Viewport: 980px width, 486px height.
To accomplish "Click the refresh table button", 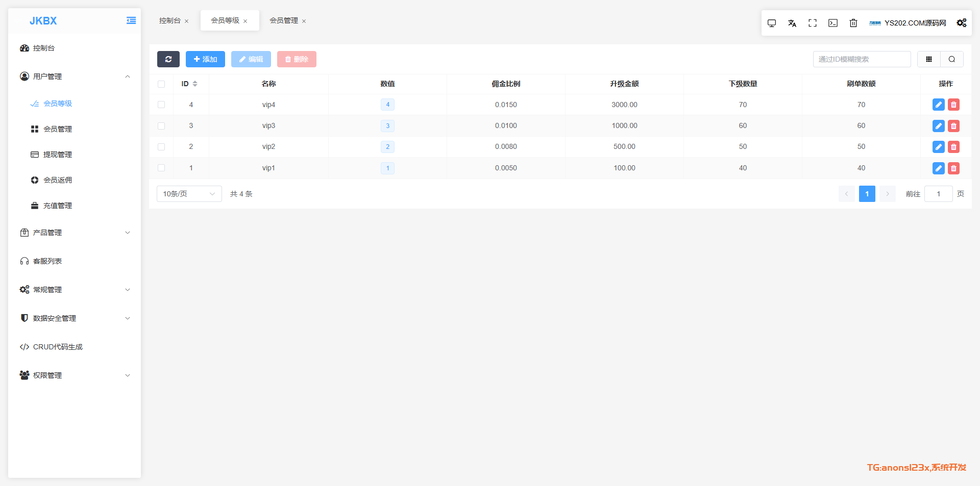I will click(168, 59).
